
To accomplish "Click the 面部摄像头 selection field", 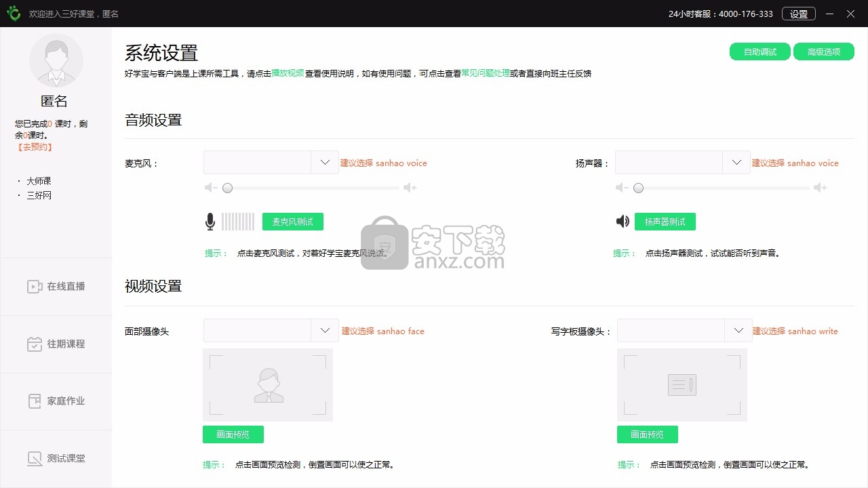I will point(271,331).
